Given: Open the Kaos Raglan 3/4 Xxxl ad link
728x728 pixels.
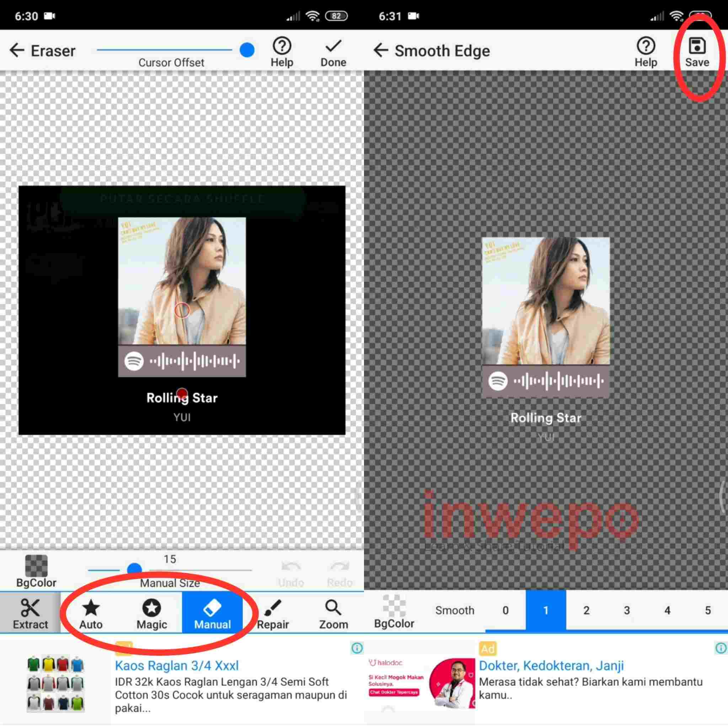Looking at the screenshot, I should [x=176, y=665].
